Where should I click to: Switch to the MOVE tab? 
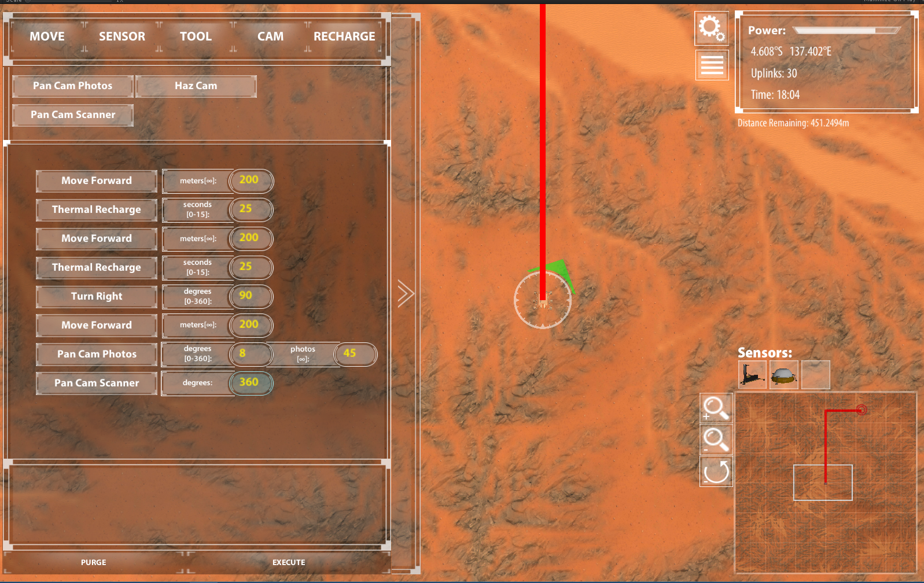pyautogui.click(x=47, y=36)
